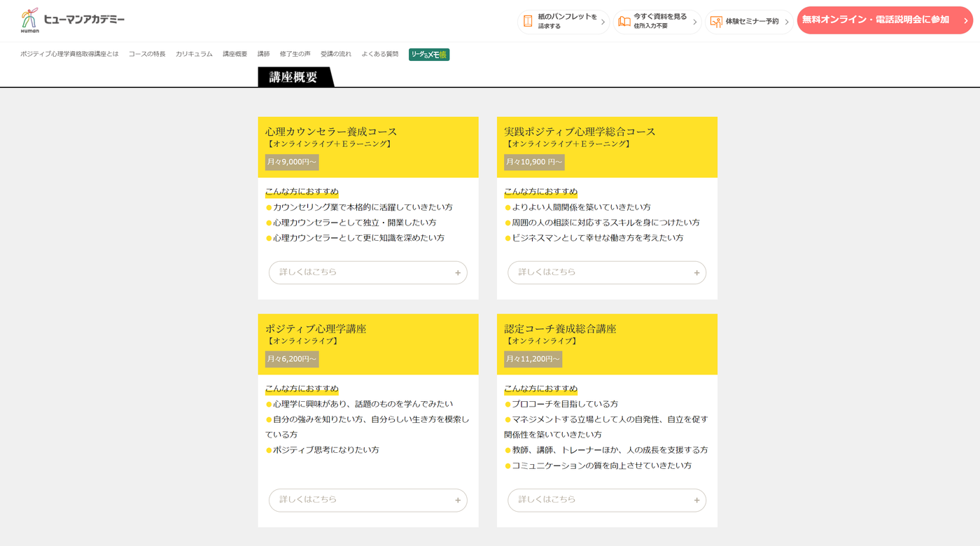Go to コースの特長 nav item
Viewport: 980px width, 546px height.
tap(147, 54)
